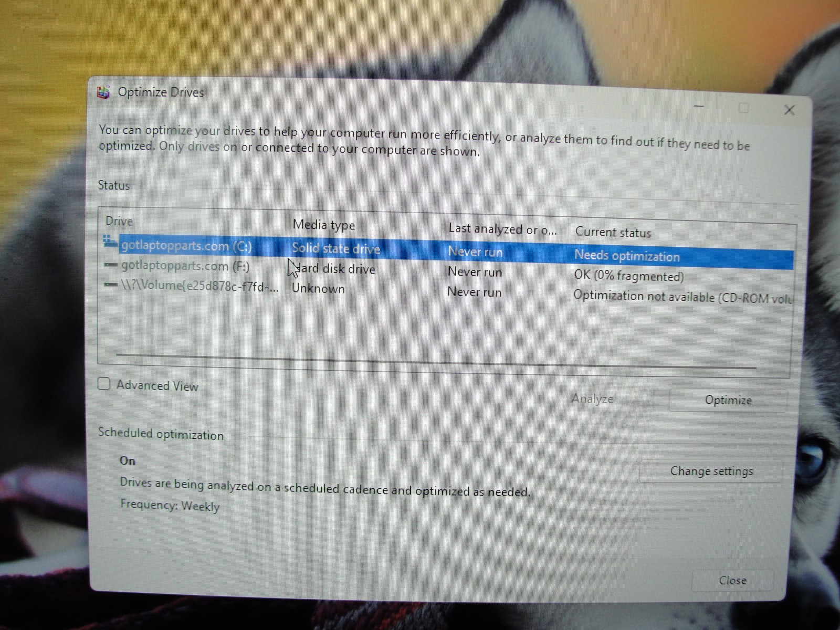Click the OK (0% fragmented) status
This screenshot has width=840, height=630.
[x=629, y=276]
